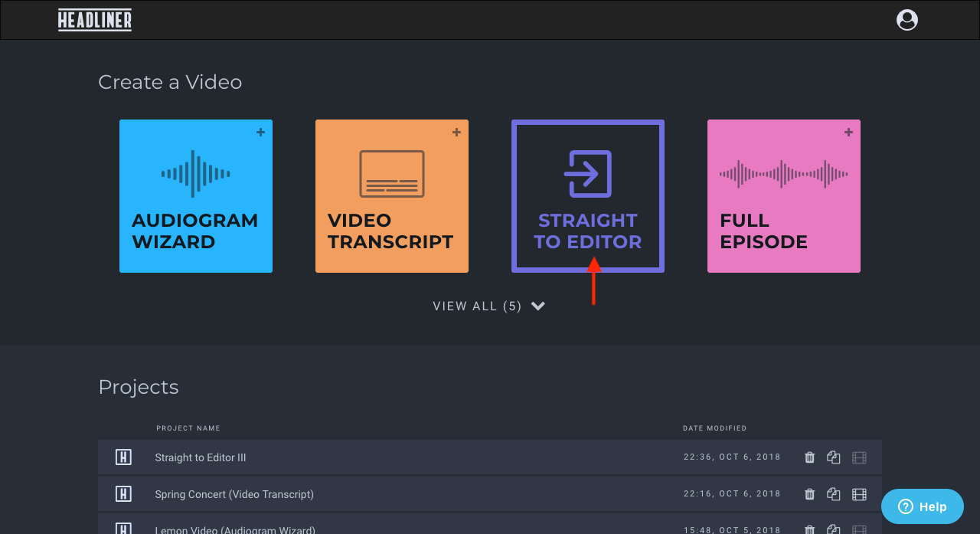Click the Headliner H icon beside Lemon Video
The width and height of the screenshot is (980, 534).
123,529
